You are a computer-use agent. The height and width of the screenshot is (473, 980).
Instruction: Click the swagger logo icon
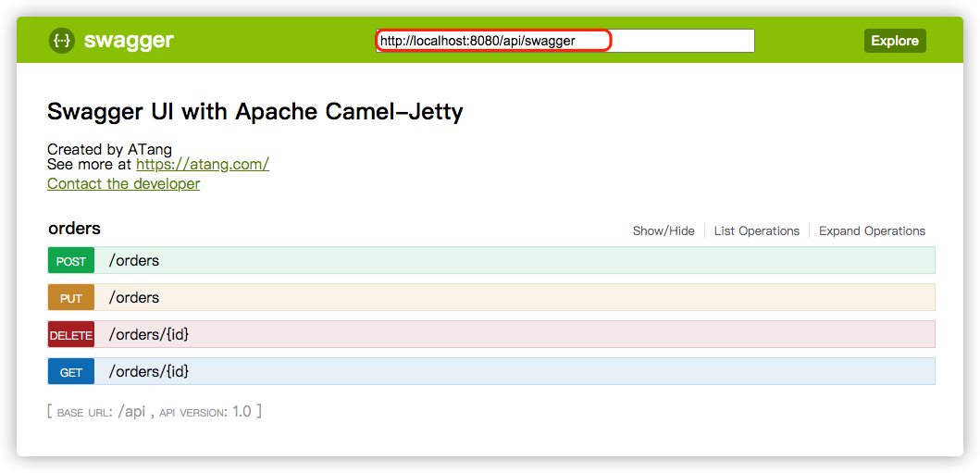coord(62,41)
